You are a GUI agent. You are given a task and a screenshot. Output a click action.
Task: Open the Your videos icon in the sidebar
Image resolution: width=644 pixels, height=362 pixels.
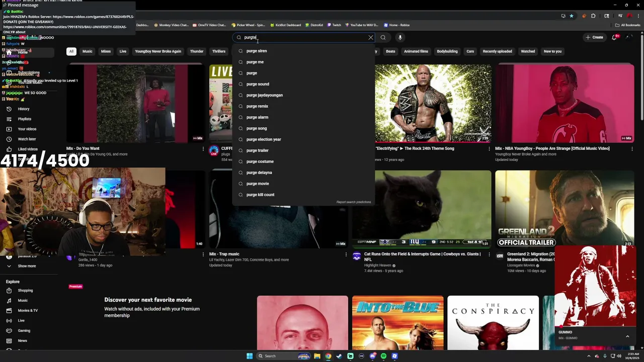(9, 129)
